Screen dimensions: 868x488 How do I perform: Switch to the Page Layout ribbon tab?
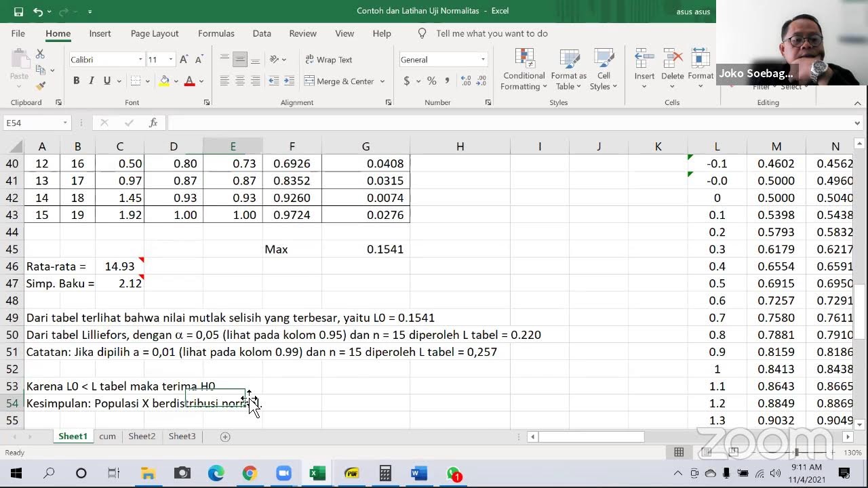[x=155, y=33]
